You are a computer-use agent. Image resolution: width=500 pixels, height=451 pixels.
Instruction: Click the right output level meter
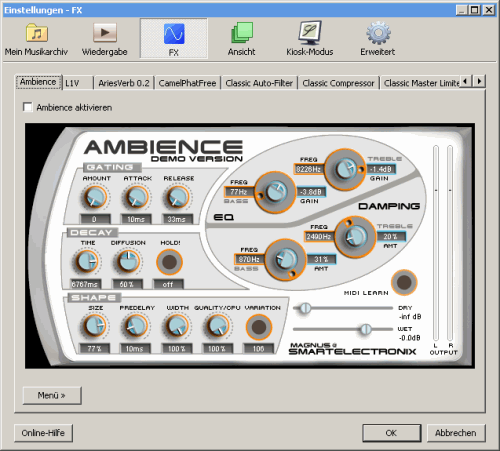tap(450, 243)
